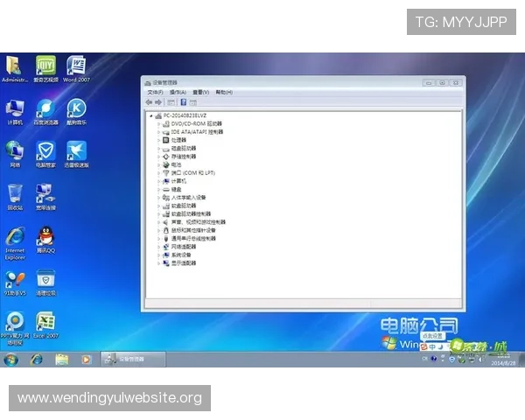This screenshot has width=525, height=420.
Task: Select the 键盘 device category
Action: pyautogui.click(x=177, y=189)
